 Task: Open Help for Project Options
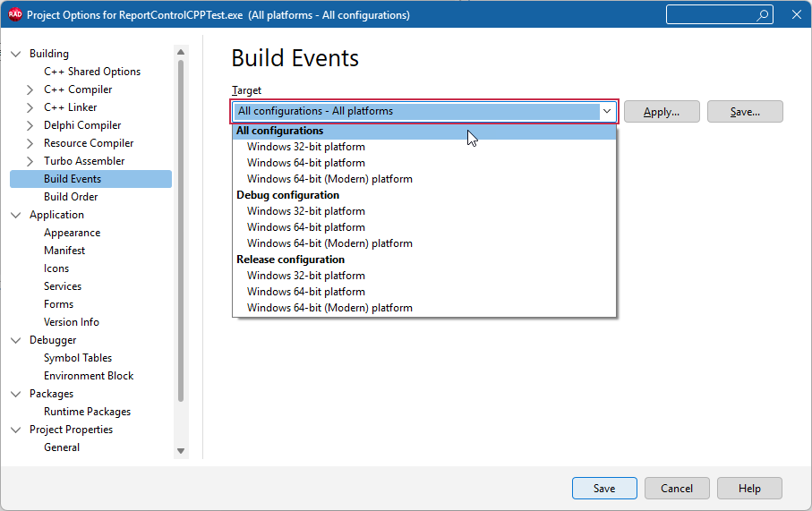[749, 489]
